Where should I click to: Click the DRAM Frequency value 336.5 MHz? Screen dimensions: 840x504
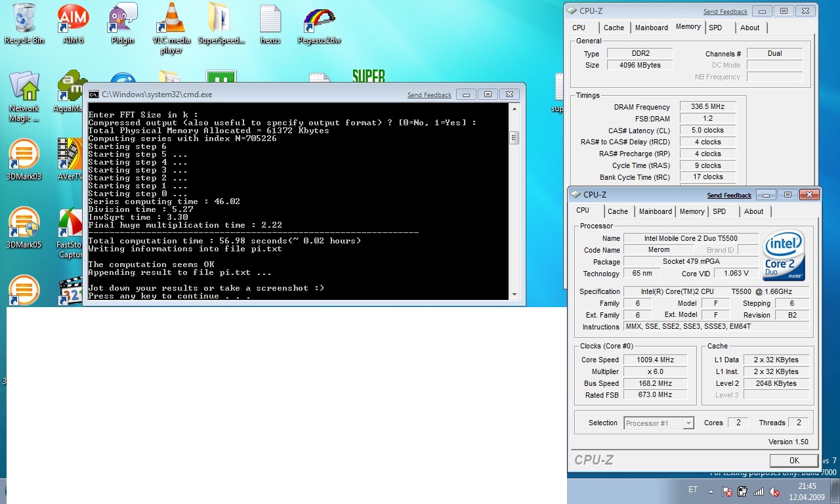(x=707, y=107)
